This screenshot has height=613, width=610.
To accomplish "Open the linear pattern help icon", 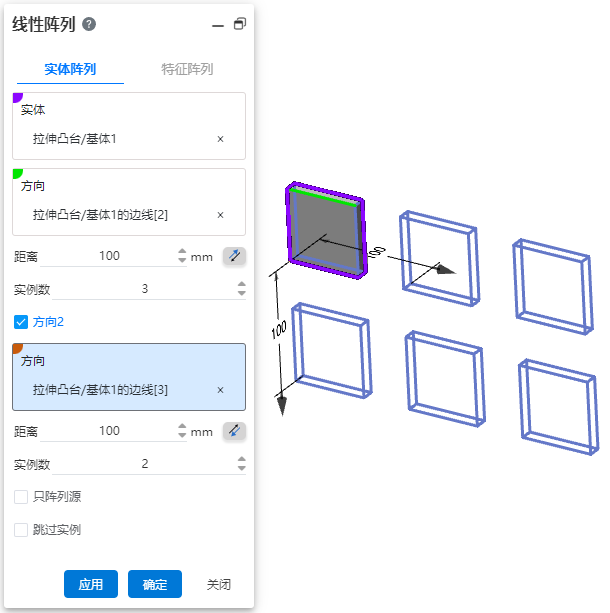I will pyautogui.click(x=89, y=24).
